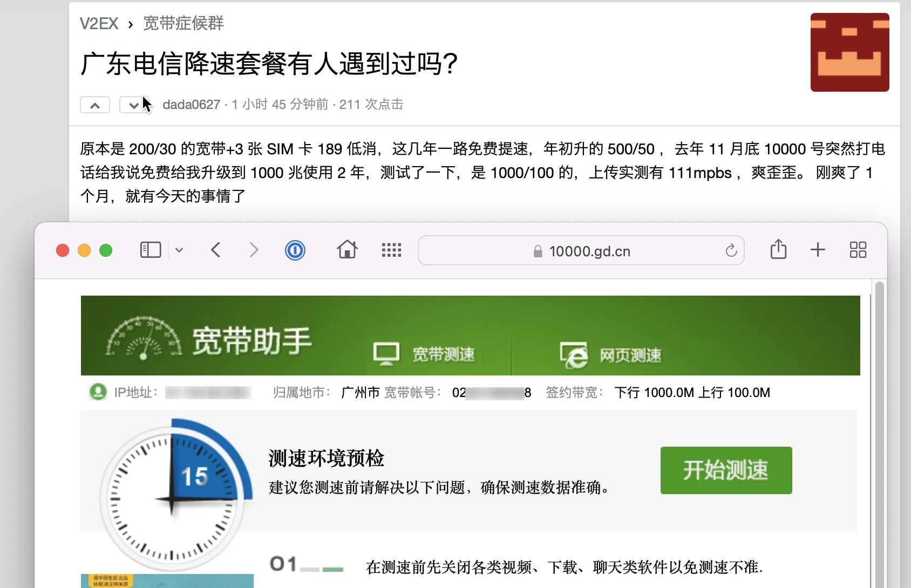Downvote the post with down arrow
The height and width of the screenshot is (588, 911).
click(x=133, y=105)
